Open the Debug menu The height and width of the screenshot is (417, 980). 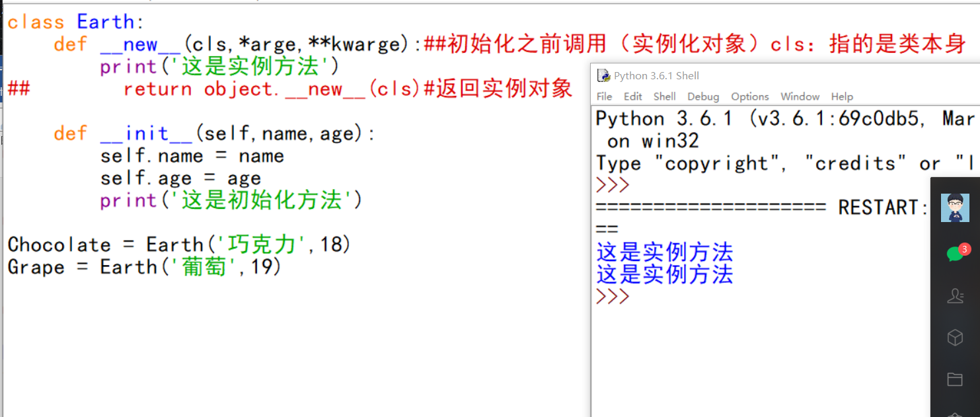(x=702, y=96)
